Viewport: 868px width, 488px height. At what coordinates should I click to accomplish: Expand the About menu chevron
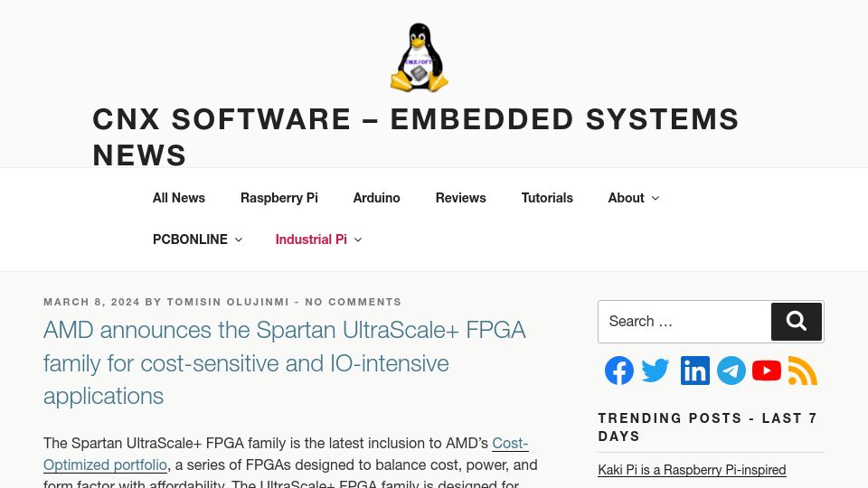point(656,198)
